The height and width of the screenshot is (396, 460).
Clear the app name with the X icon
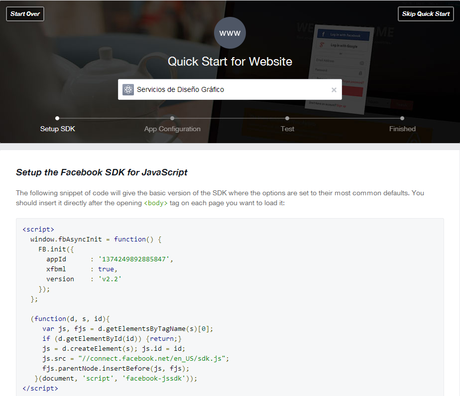(x=334, y=90)
